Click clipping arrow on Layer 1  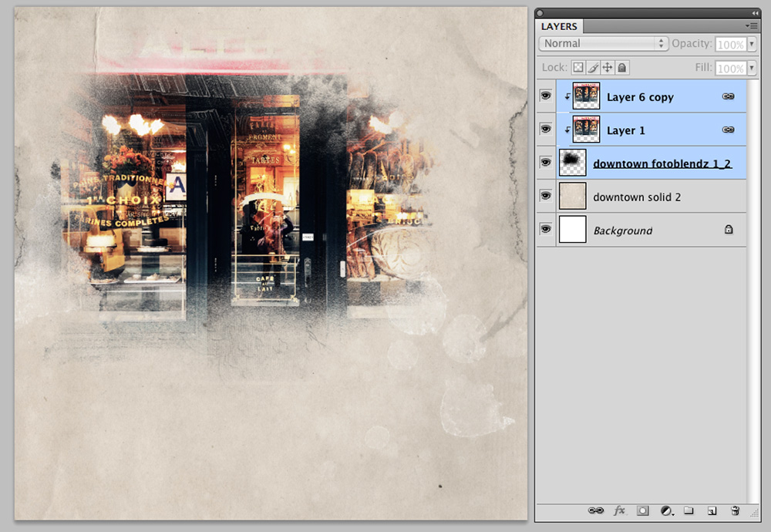tap(567, 130)
